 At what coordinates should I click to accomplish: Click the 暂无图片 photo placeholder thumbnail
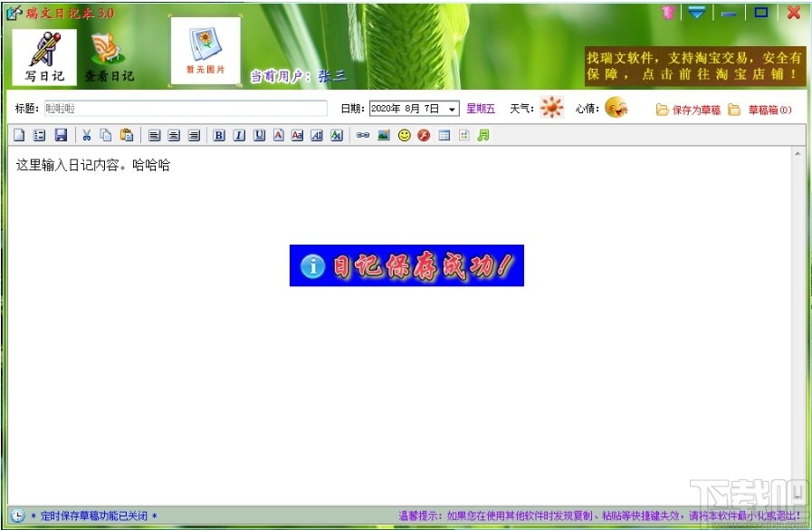point(205,51)
